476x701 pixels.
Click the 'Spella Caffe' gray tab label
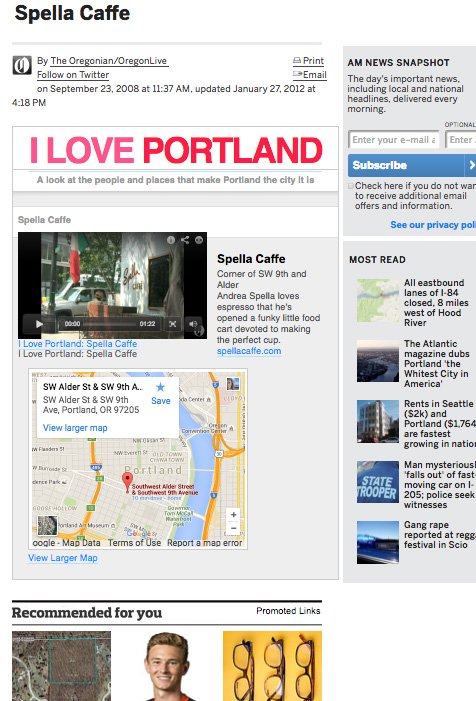pyautogui.click(x=44, y=220)
